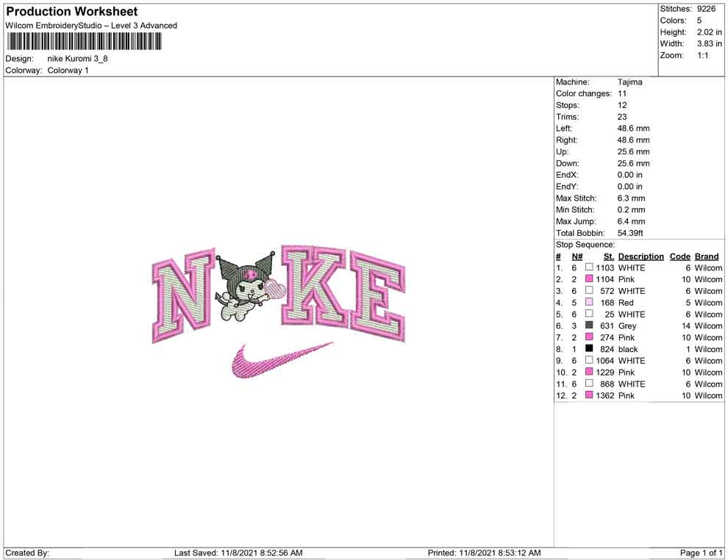Click the N# column header
728x560 pixels.
tap(577, 256)
